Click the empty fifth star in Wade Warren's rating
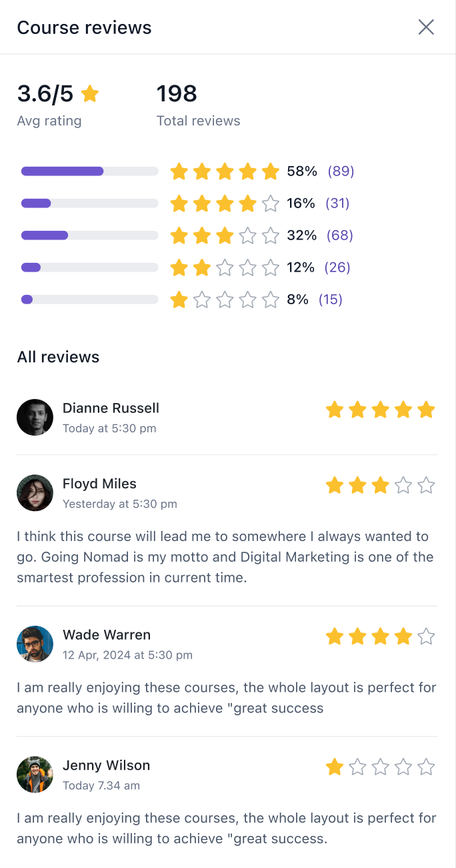 click(426, 636)
